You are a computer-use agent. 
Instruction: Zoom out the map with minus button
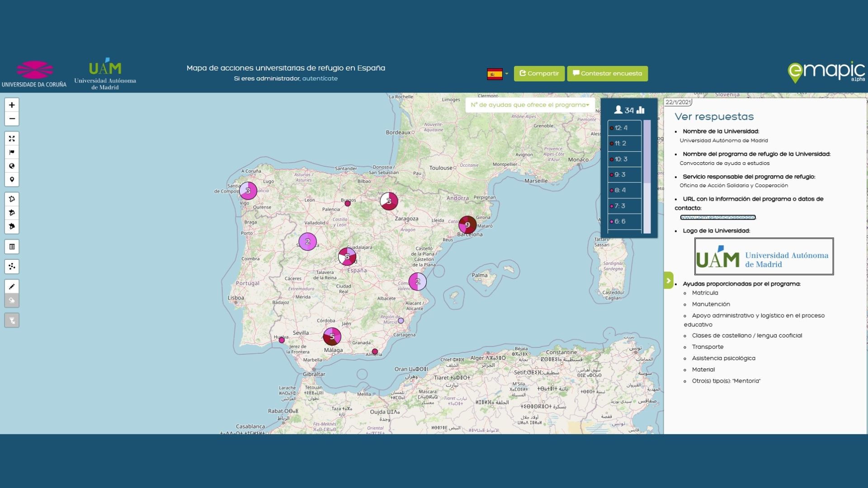12,119
